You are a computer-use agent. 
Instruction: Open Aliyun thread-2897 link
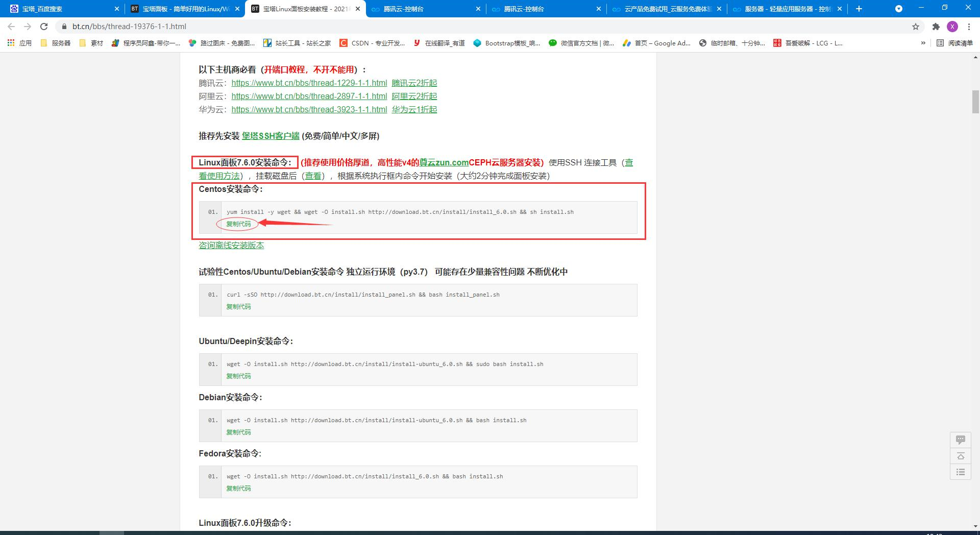(309, 96)
